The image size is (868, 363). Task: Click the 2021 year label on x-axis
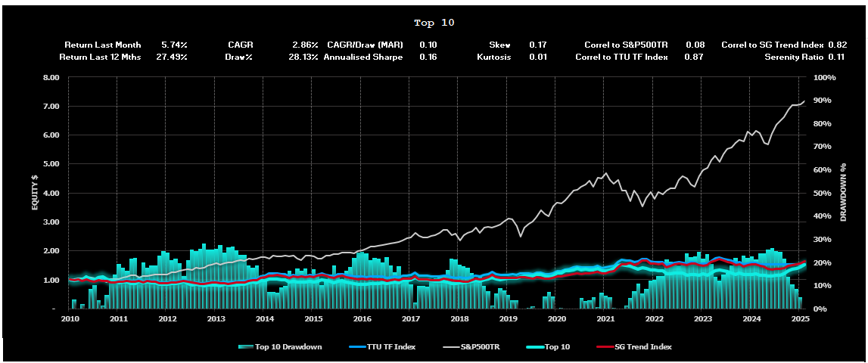click(605, 319)
